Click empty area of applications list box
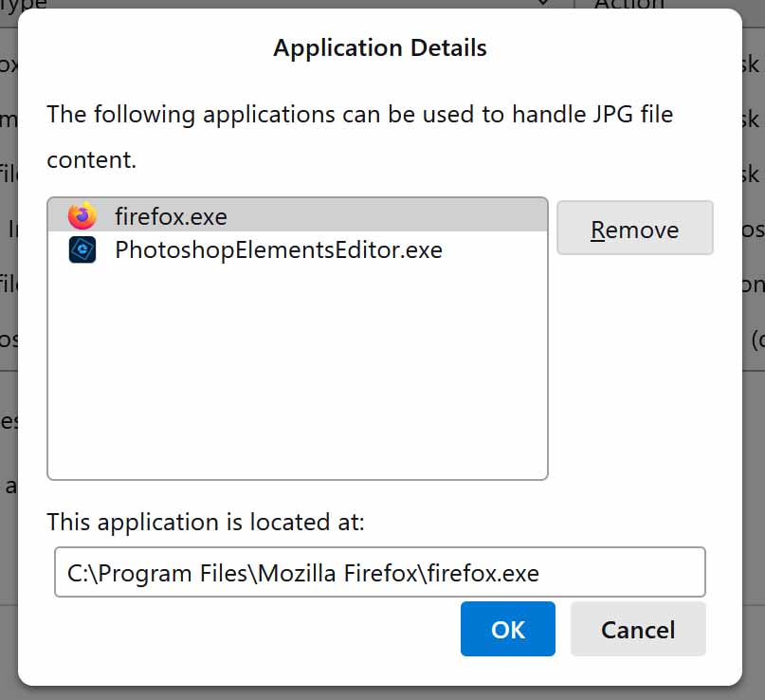The height and width of the screenshot is (700, 765). [297, 379]
